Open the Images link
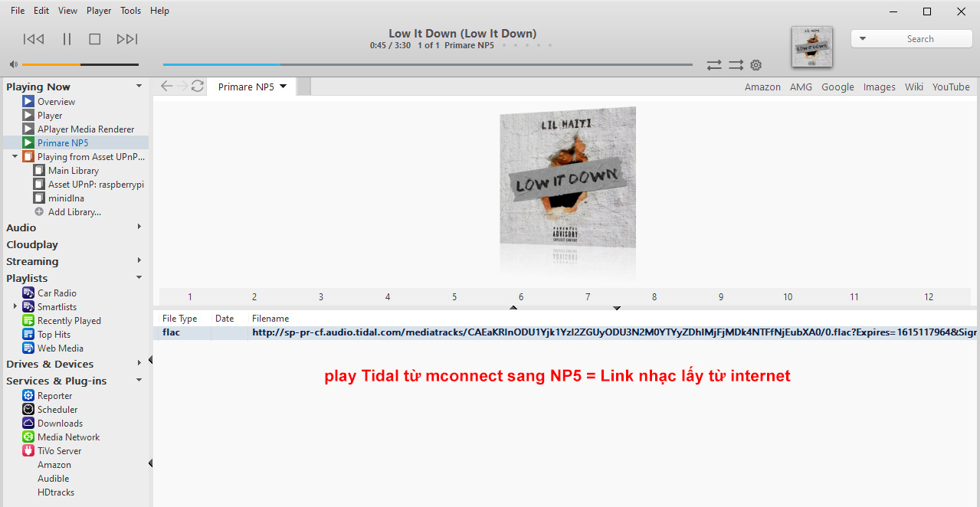 [880, 87]
